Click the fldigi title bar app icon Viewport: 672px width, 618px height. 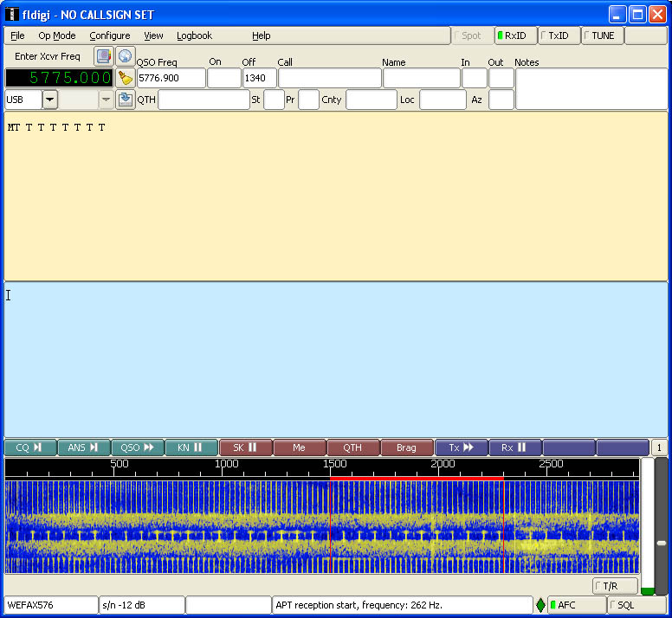pos(12,15)
